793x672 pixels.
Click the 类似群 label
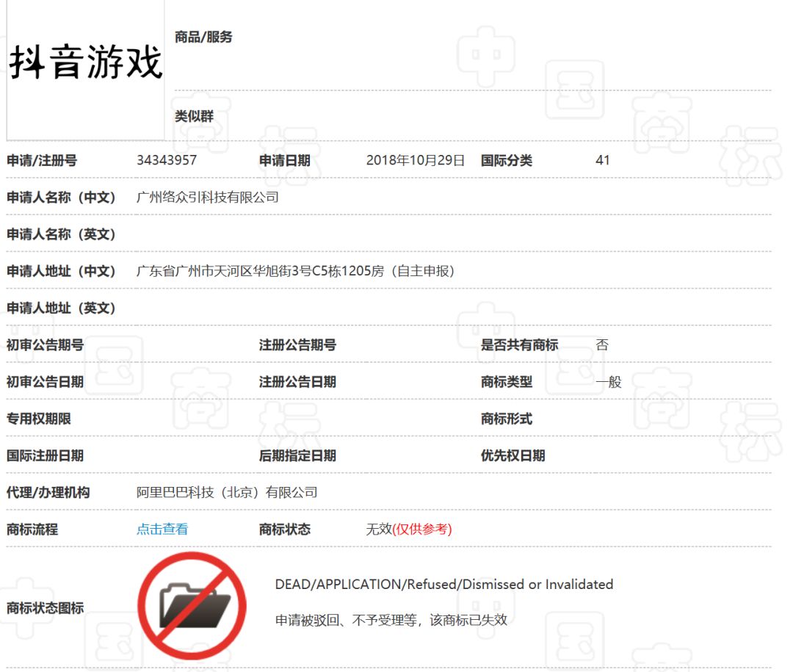[x=194, y=116]
